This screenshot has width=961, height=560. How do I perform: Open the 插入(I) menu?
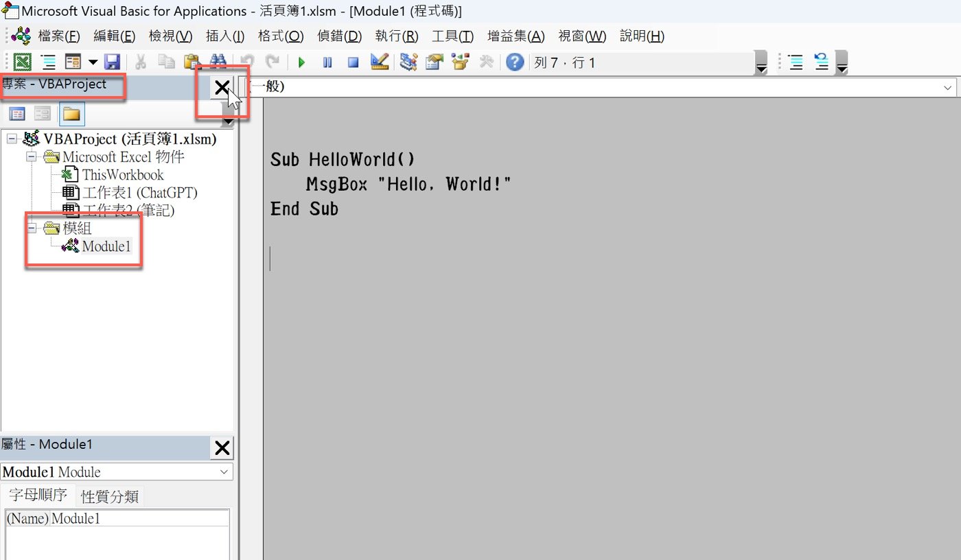coord(225,36)
